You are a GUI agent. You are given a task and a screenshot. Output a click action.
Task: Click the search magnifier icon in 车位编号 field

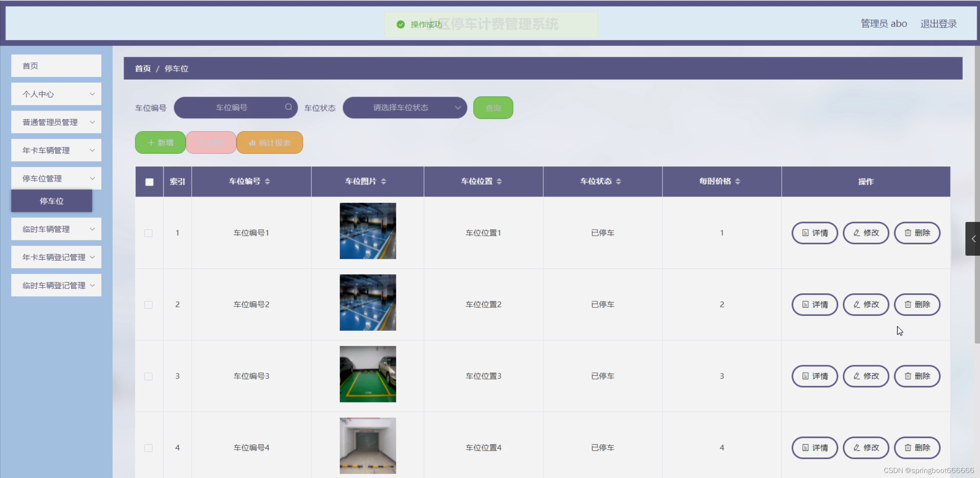[x=288, y=107]
